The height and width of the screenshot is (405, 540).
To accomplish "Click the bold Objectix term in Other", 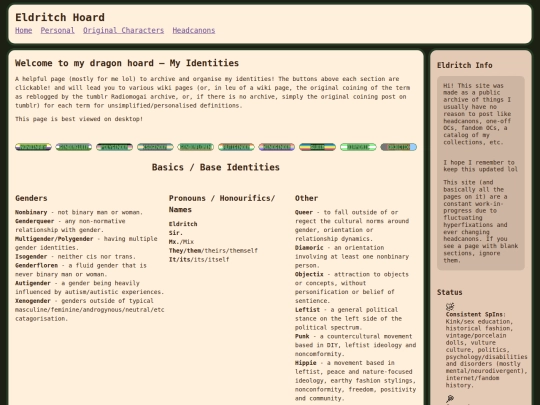I will click(x=309, y=274).
